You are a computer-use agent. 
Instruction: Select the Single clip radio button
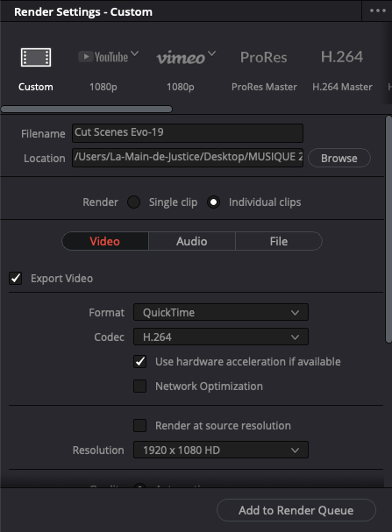click(133, 202)
